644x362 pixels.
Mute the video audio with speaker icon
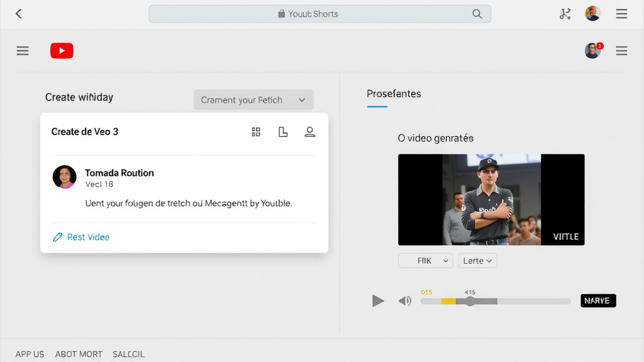pyautogui.click(x=406, y=301)
